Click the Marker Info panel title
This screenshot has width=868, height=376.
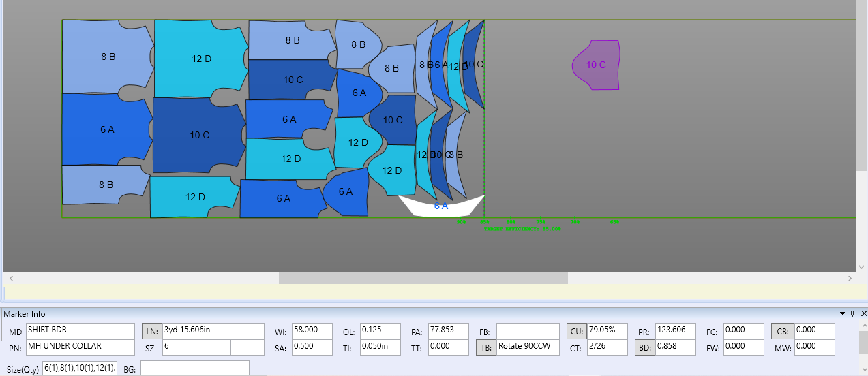pos(25,314)
